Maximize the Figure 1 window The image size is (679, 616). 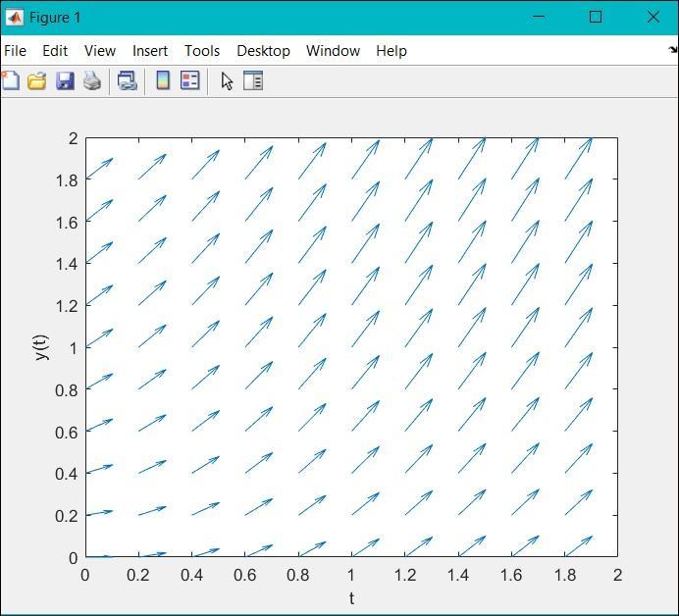[596, 17]
